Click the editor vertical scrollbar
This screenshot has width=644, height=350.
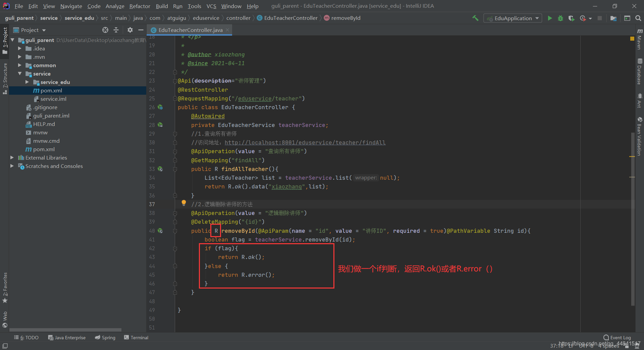pos(633,218)
